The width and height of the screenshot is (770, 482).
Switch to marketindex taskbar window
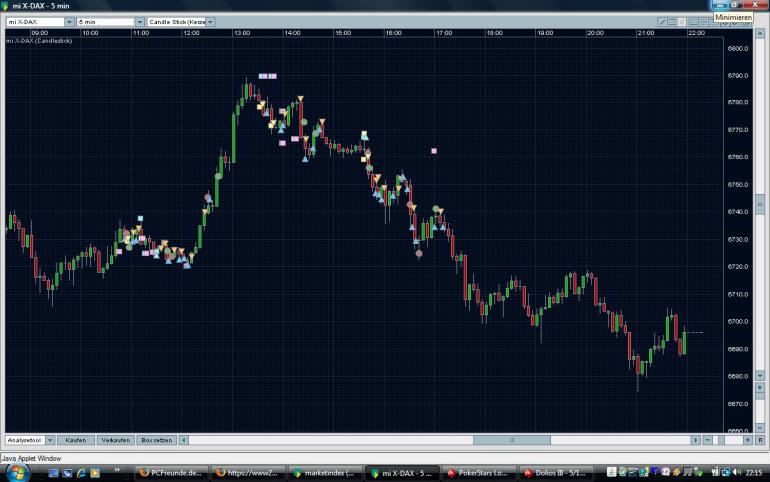(x=325, y=473)
